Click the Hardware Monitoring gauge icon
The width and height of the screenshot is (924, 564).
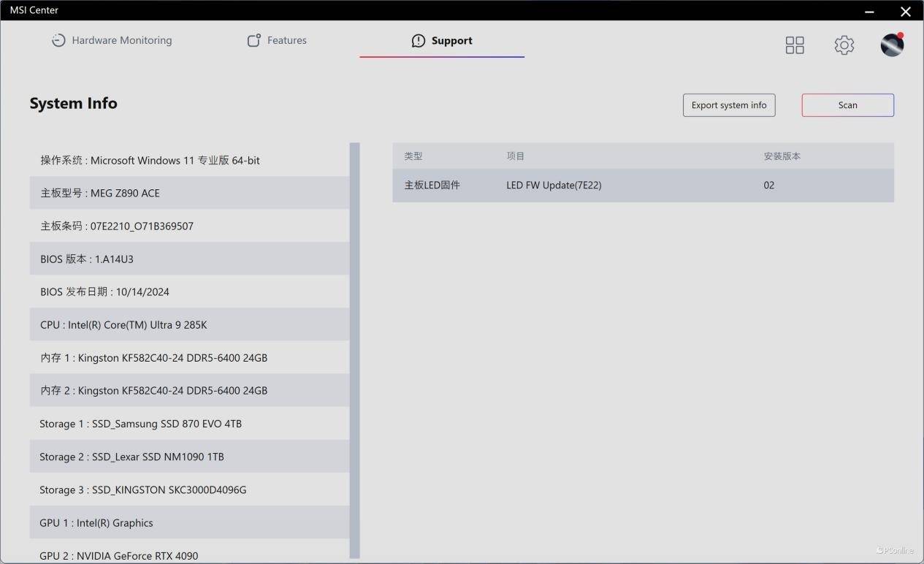pos(58,41)
